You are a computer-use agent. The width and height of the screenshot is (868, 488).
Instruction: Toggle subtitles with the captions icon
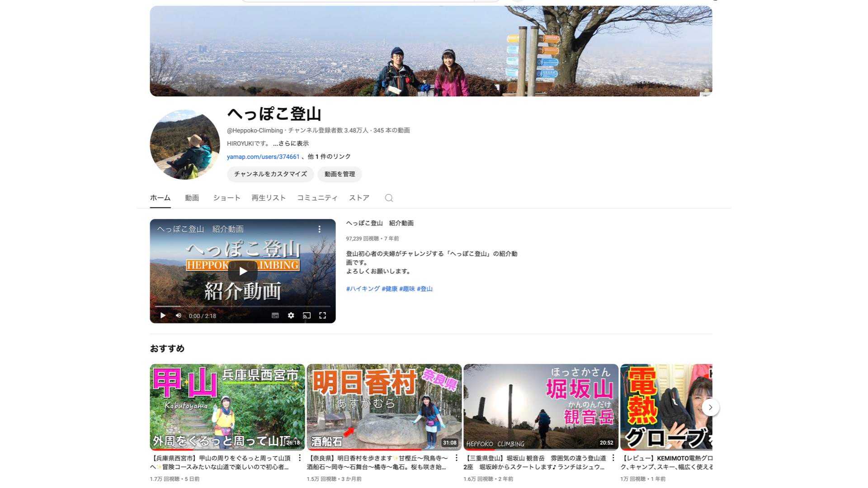pyautogui.click(x=275, y=315)
